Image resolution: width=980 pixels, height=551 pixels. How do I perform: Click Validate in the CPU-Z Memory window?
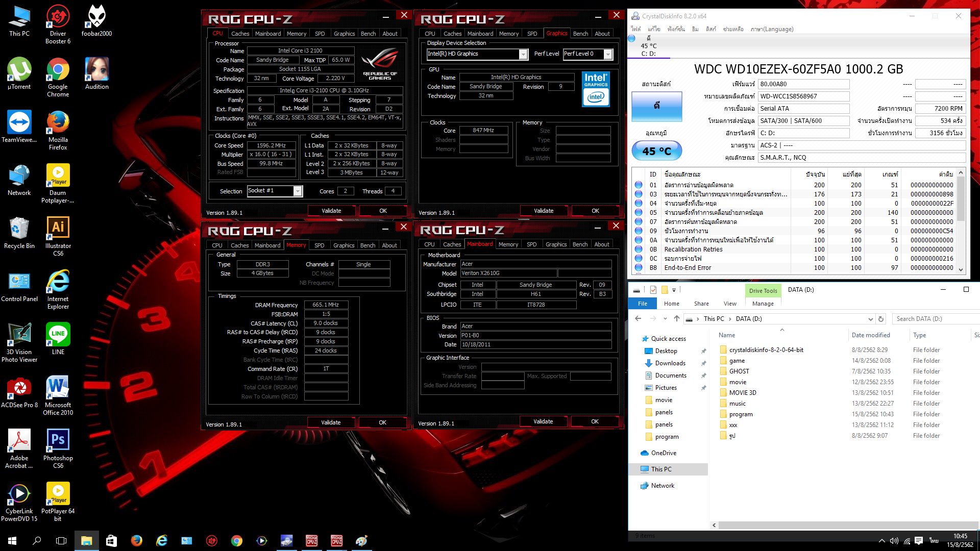click(x=331, y=422)
